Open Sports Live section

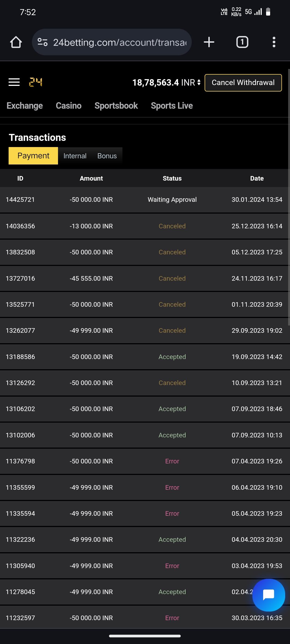(x=172, y=106)
